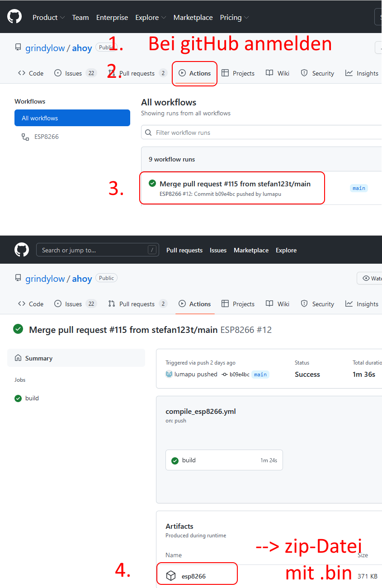Click green check beside build in Jobs

(x=18, y=398)
